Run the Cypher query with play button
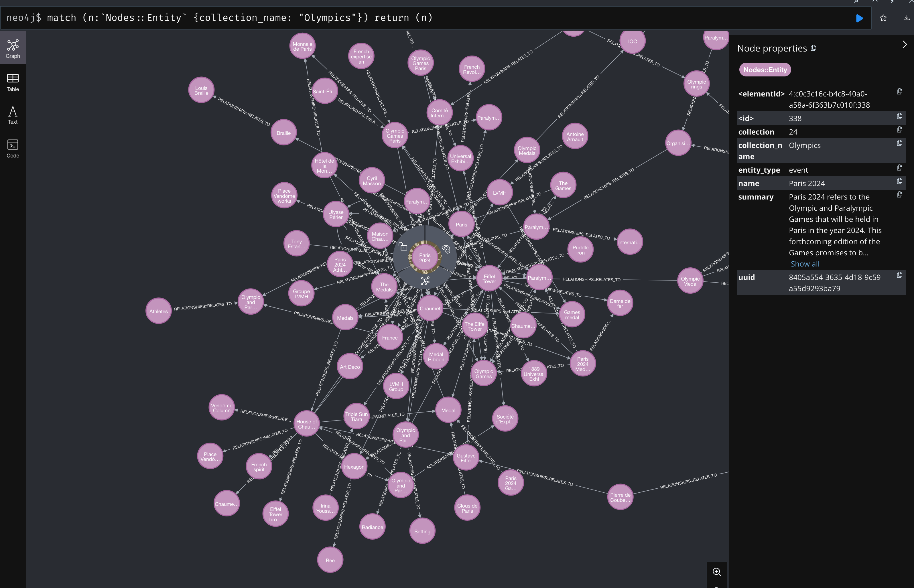 (x=859, y=18)
